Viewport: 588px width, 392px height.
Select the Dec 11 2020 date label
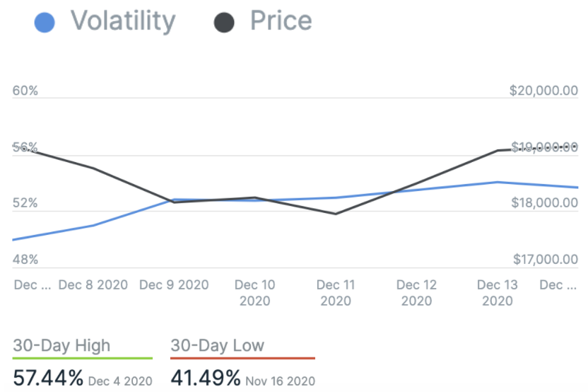(x=336, y=293)
